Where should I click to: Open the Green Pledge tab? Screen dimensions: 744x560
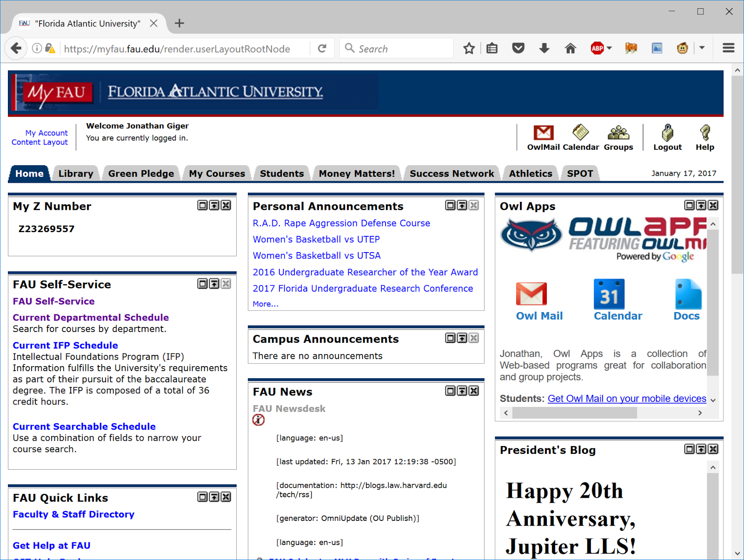(141, 173)
